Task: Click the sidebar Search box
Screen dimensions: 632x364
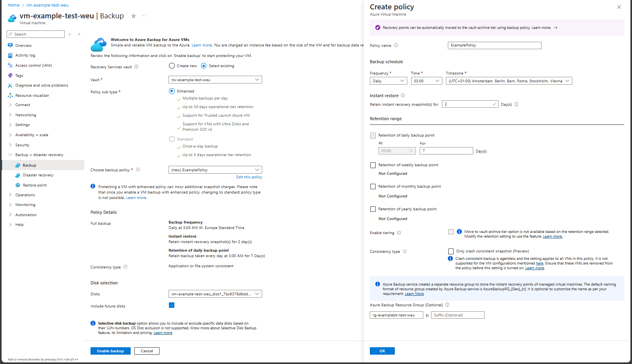Action: (x=36, y=34)
